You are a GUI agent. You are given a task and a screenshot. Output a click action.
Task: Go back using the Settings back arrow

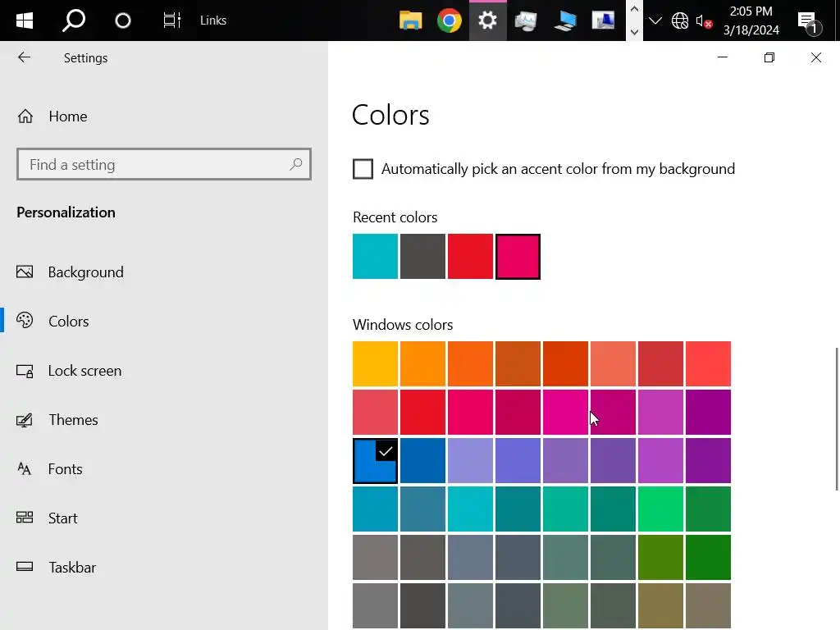pyautogui.click(x=25, y=57)
